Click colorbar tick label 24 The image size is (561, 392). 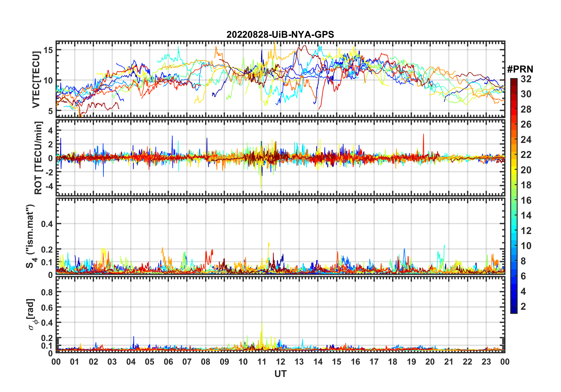click(x=526, y=139)
